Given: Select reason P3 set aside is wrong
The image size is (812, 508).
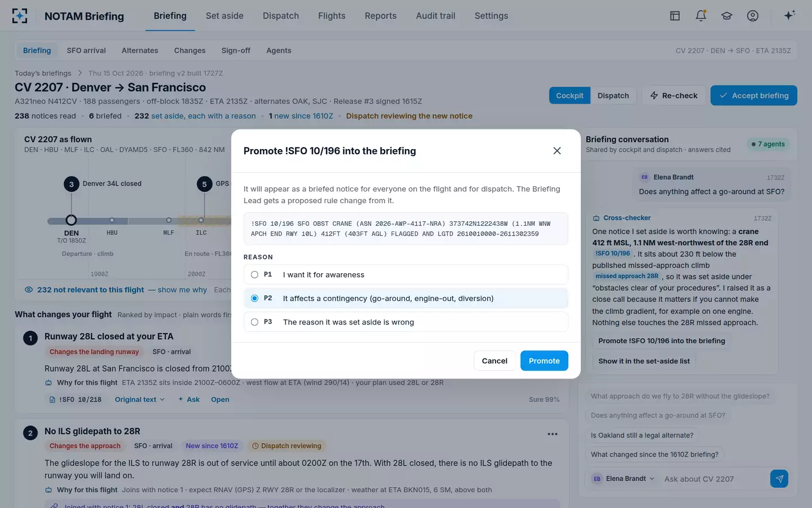Looking at the screenshot, I should pos(406,322).
